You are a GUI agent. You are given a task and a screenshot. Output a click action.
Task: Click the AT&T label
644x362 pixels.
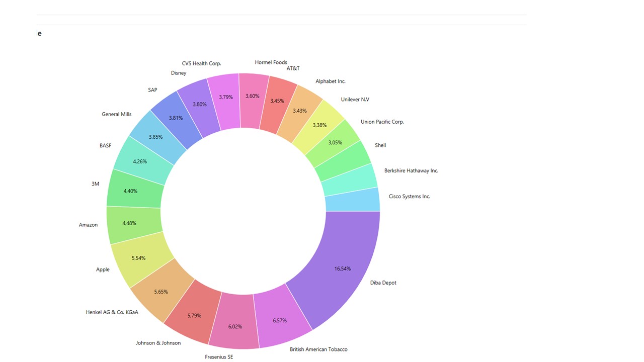point(293,68)
